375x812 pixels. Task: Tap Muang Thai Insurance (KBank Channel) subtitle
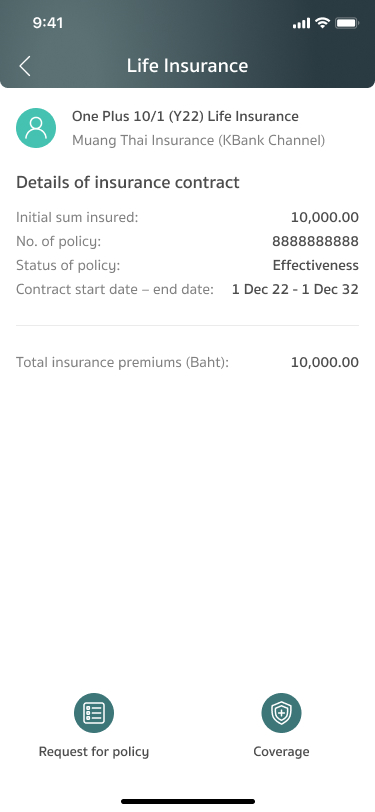(198, 140)
